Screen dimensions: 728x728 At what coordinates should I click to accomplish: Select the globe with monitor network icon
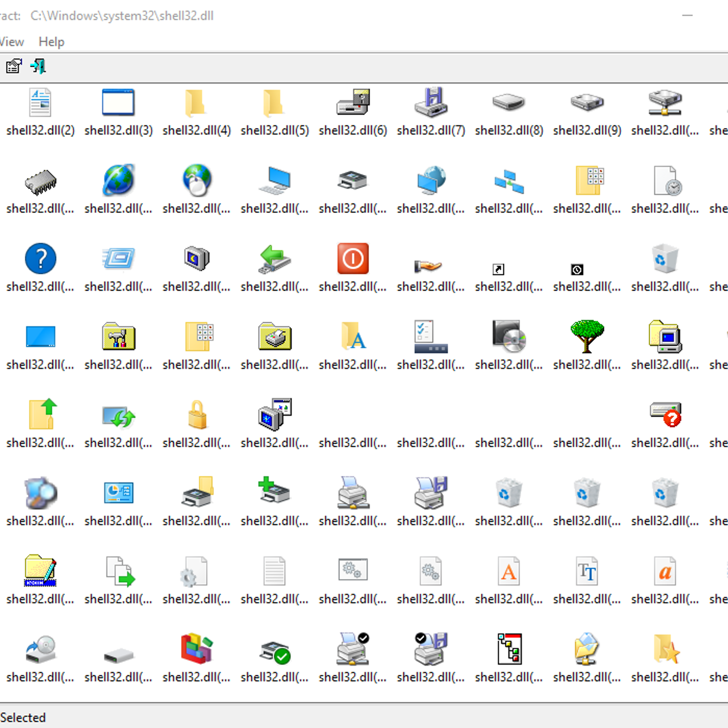tap(431, 181)
